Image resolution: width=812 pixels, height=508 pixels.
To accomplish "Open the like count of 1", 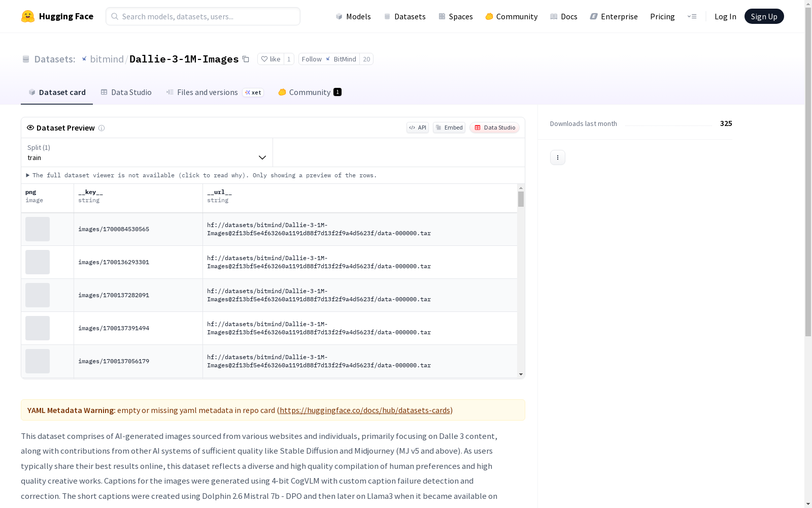I will (x=289, y=59).
